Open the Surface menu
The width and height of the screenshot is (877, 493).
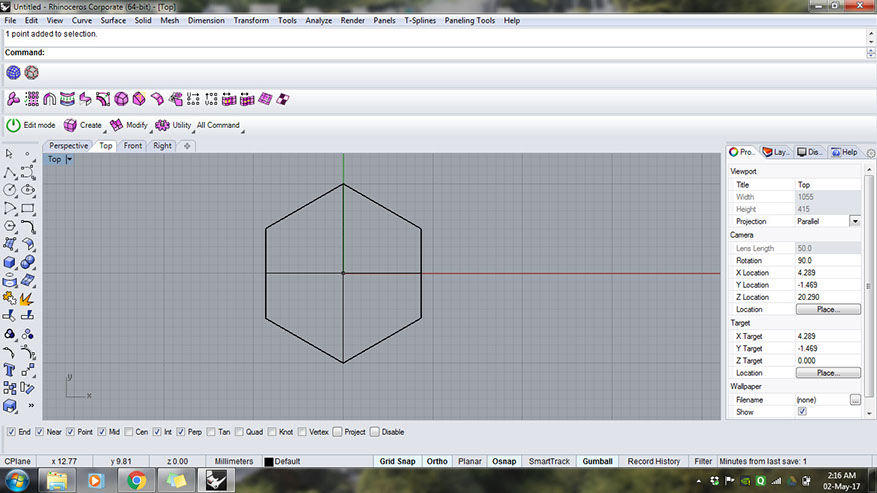(x=113, y=20)
